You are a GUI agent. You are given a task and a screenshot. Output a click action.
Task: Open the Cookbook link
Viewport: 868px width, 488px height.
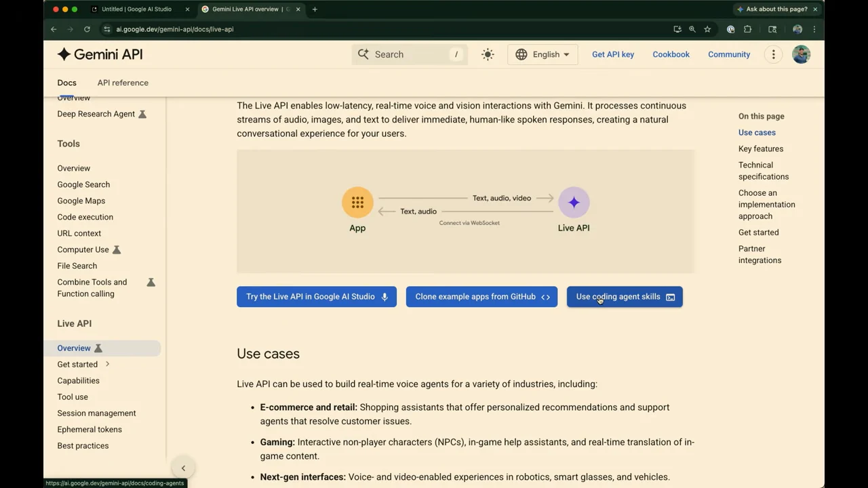pos(671,54)
